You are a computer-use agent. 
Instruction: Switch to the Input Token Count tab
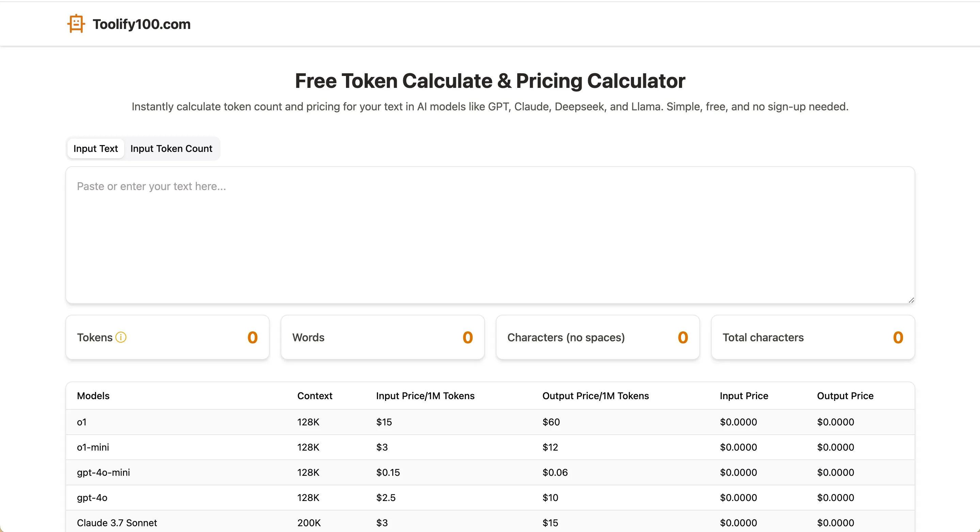click(171, 148)
